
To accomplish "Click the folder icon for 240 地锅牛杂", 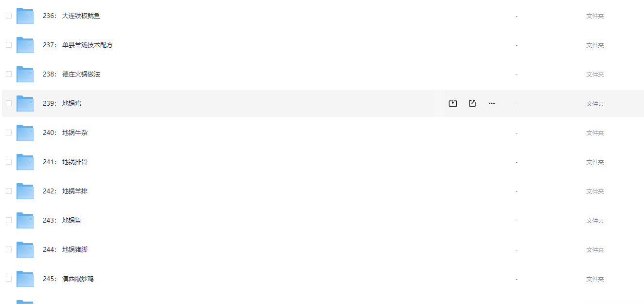I will tap(25, 133).
